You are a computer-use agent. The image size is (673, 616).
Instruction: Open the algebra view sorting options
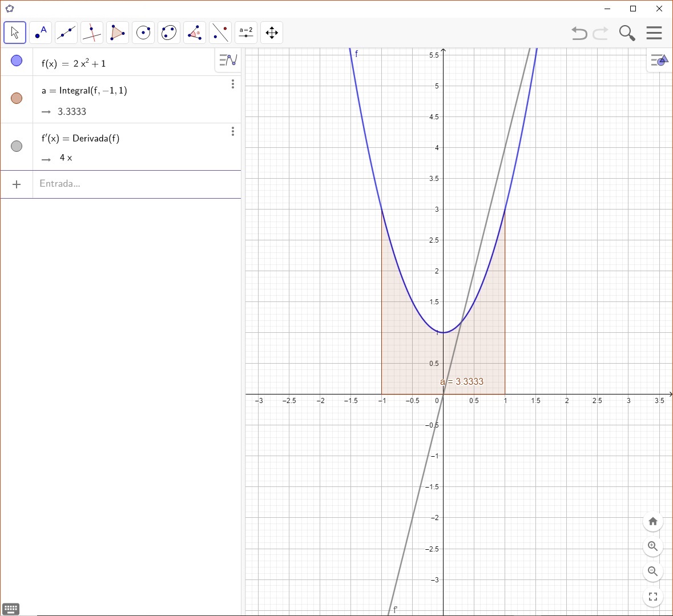coord(227,60)
